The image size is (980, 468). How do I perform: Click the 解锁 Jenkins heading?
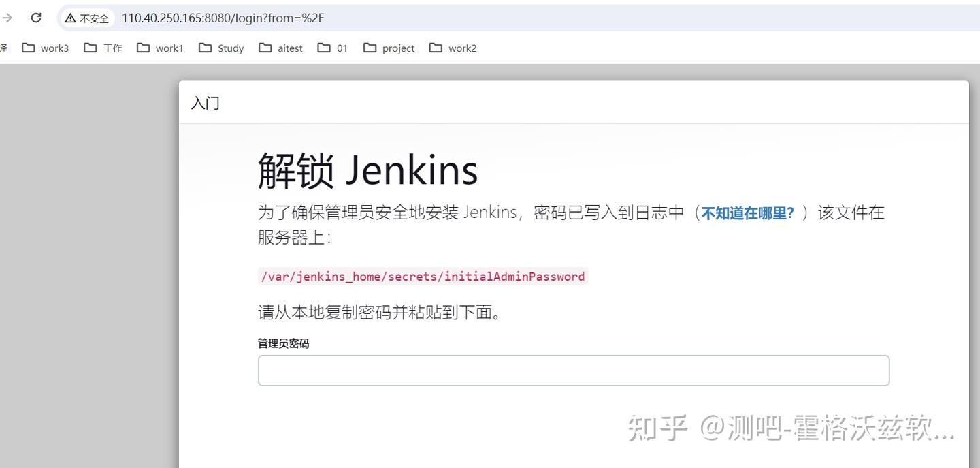(367, 170)
